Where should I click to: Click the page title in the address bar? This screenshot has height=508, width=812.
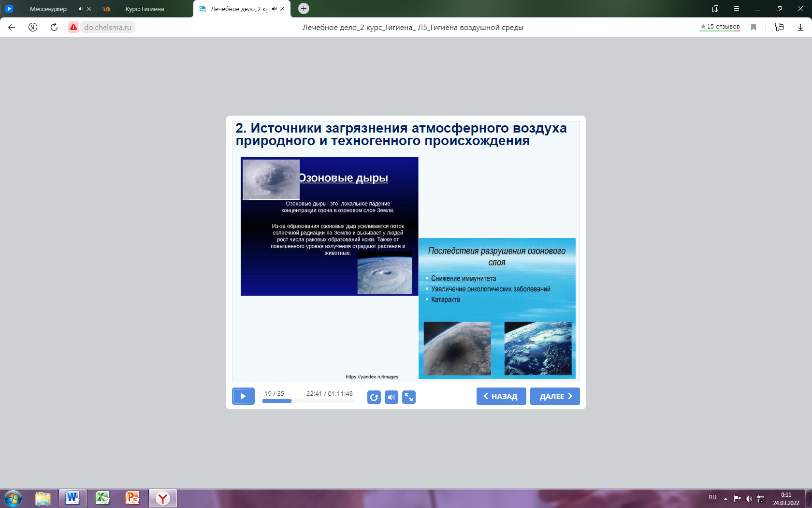(x=413, y=28)
